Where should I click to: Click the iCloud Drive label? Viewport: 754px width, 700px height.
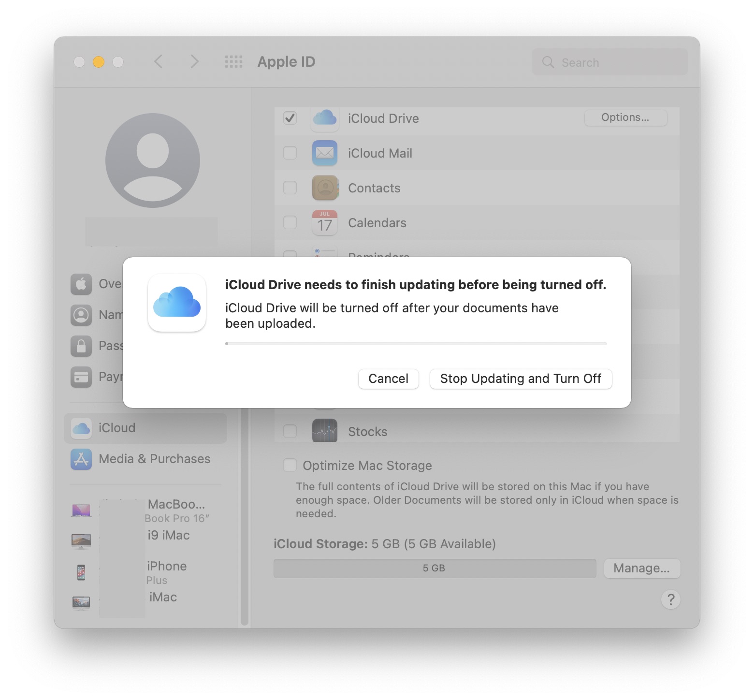coord(383,118)
